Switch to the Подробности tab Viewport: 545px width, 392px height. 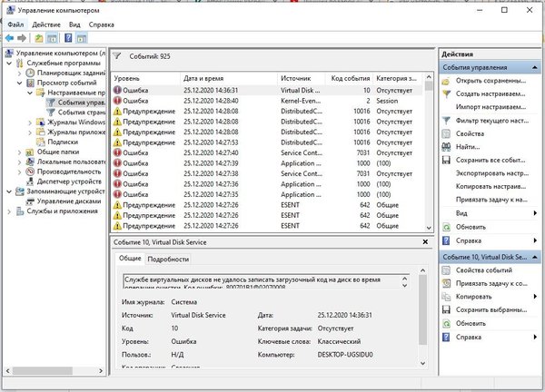coord(167,259)
